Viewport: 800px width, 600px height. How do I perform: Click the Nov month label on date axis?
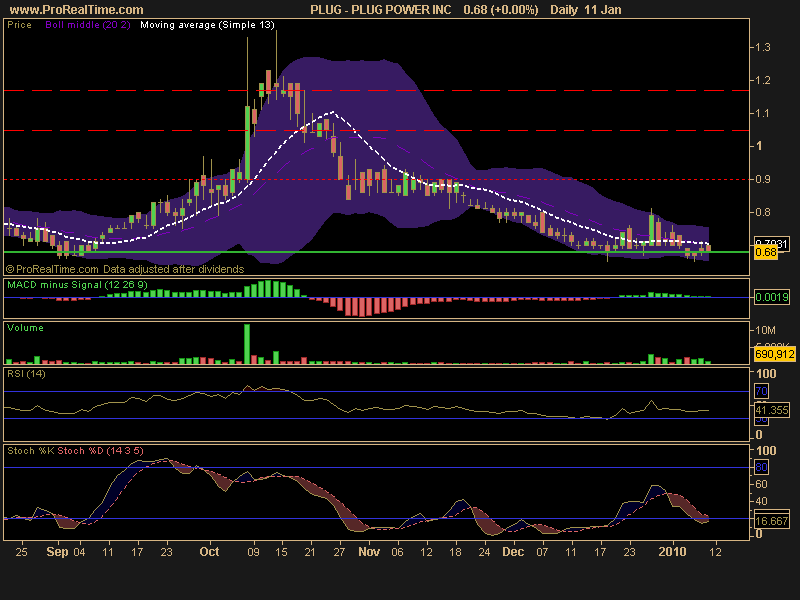[369, 552]
